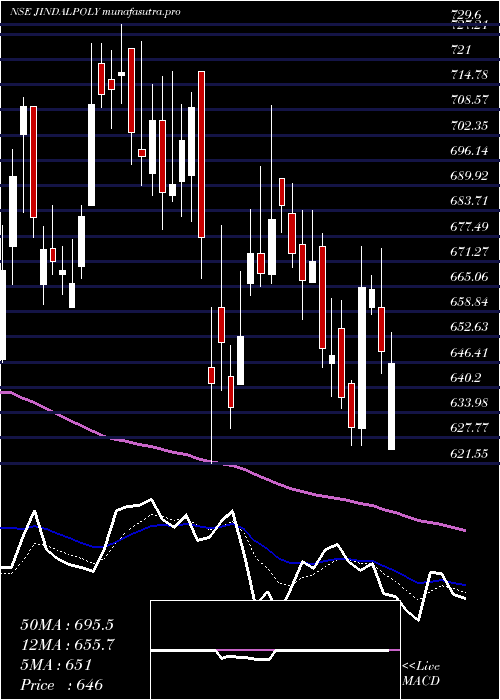Select the 671.27 axis label

(469, 252)
